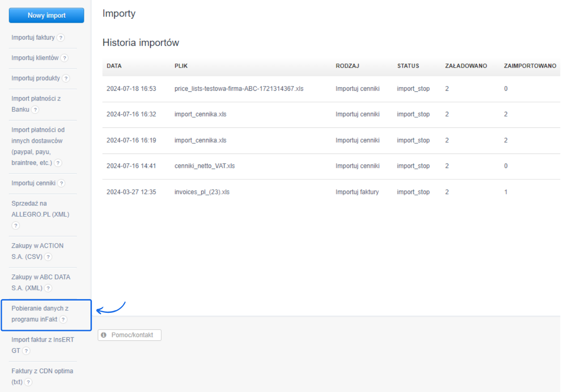Click the price_lists-testowa-firma-ABC file row
Viewport: 561px width, 392px height.
tap(239, 89)
